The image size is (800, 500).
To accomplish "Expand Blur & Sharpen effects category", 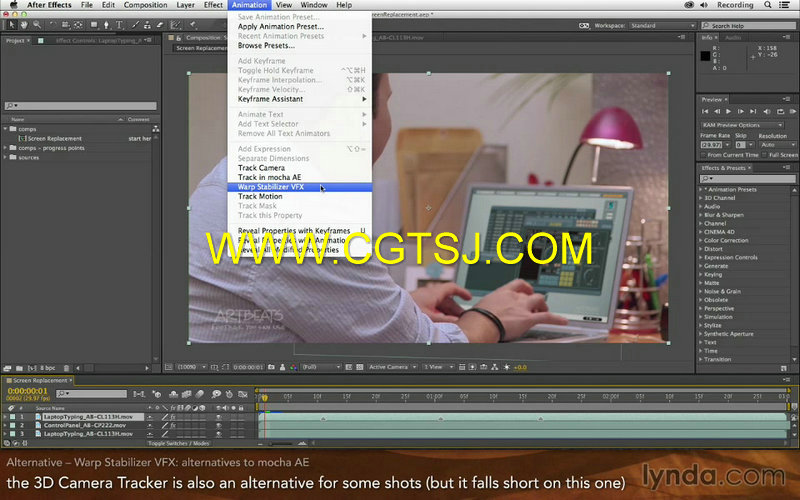I will point(701,215).
